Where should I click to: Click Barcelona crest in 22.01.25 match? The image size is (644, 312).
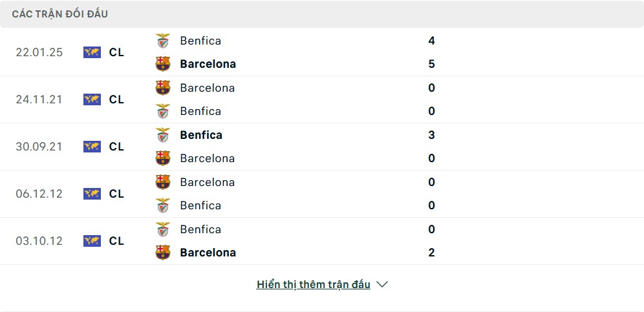pos(163,64)
